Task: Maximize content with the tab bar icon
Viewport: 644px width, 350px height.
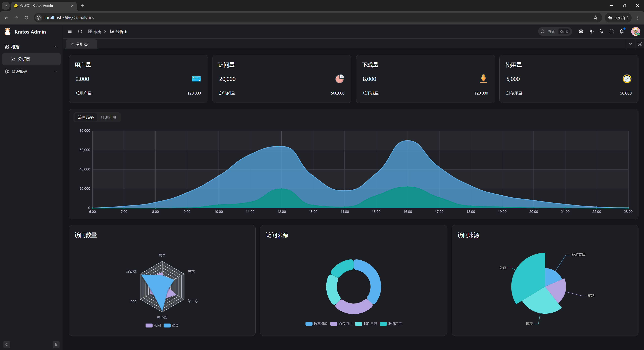Action: coord(639,44)
